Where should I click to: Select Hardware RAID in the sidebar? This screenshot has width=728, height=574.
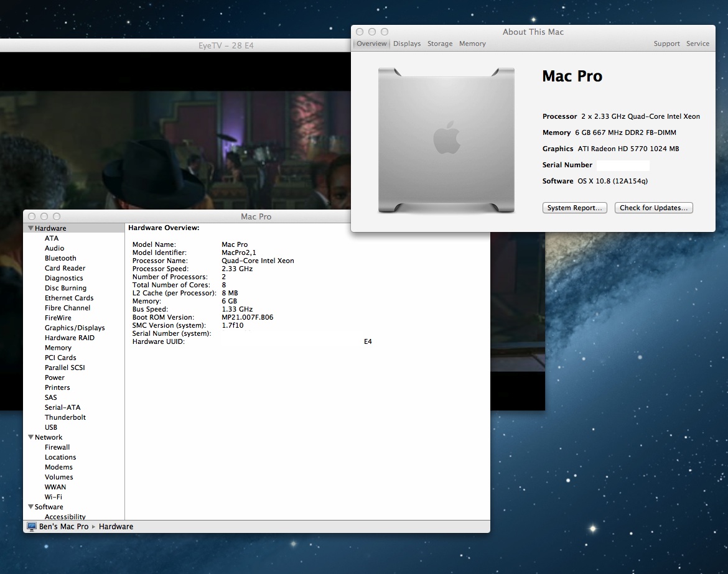coord(69,338)
